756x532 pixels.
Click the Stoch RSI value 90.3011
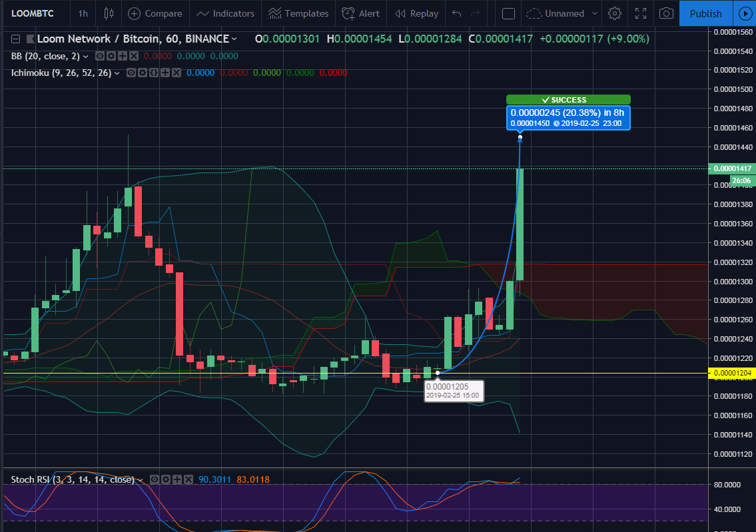214,479
